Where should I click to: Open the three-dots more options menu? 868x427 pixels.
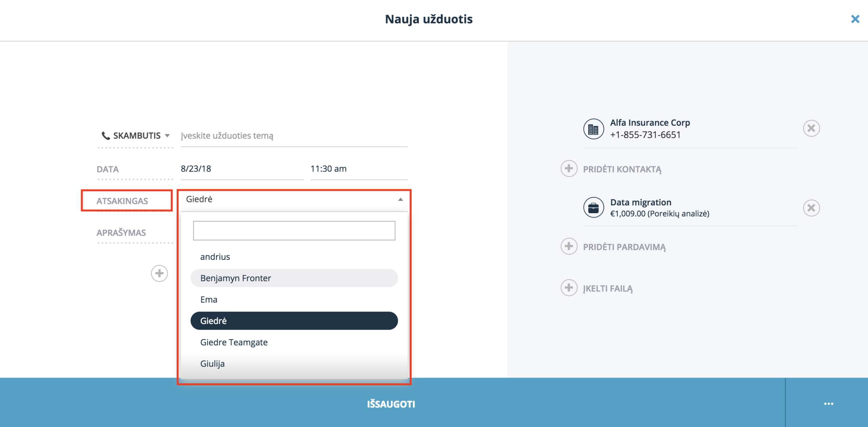coord(828,404)
